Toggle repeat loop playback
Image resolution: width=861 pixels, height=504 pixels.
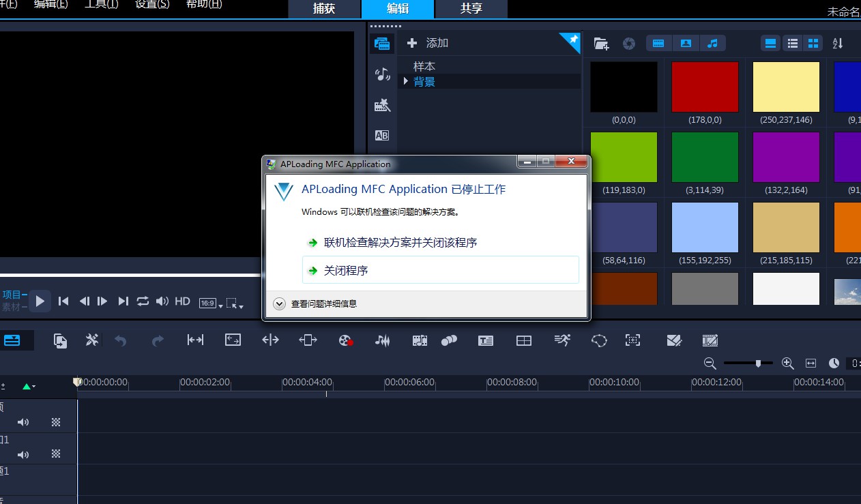pyautogui.click(x=143, y=301)
